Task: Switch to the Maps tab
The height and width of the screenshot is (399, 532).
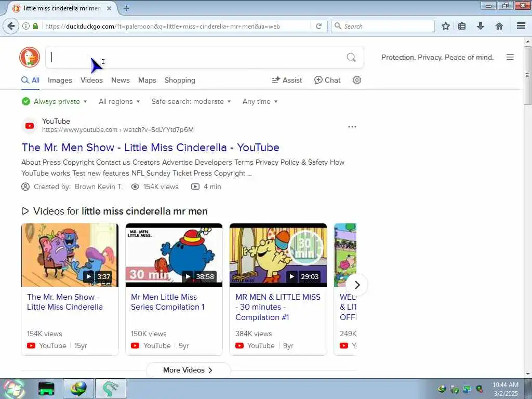Action: click(147, 81)
